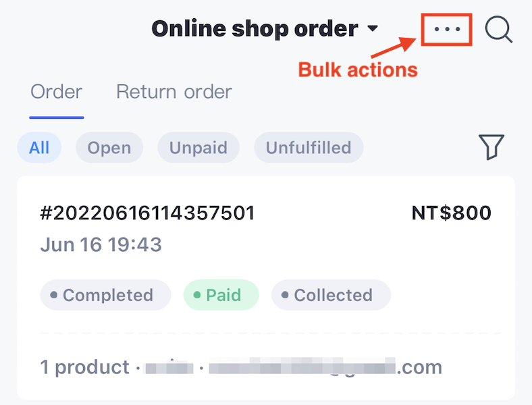Image resolution: width=532 pixels, height=405 pixels.
Task: Click the Collected status badge
Action: click(331, 295)
